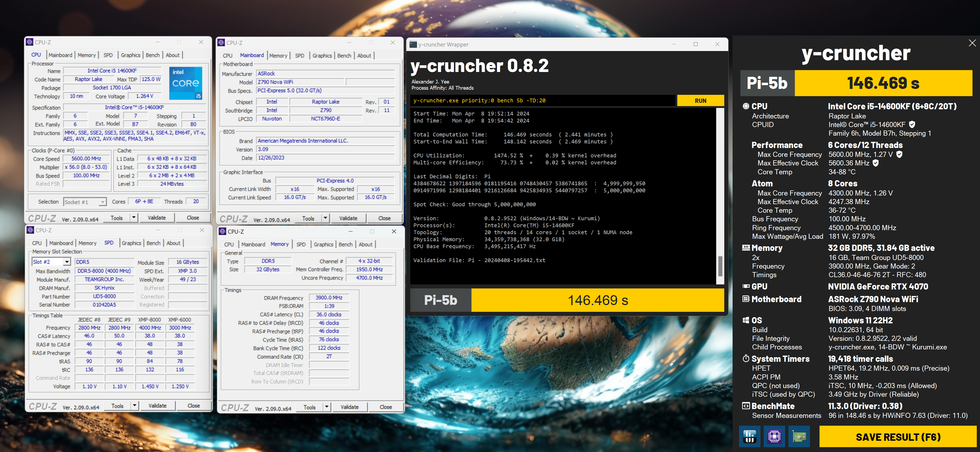Open HWiNFO from the BenchMate panel

(749, 436)
